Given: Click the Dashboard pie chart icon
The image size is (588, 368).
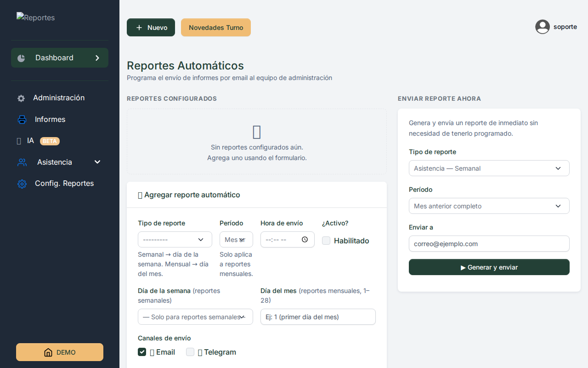Looking at the screenshot, I should (x=21, y=58).
